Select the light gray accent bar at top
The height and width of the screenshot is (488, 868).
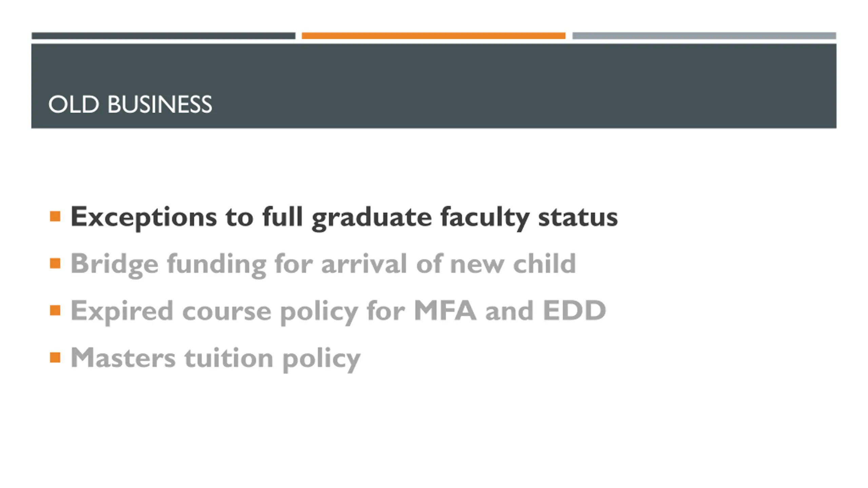(704, 36)
